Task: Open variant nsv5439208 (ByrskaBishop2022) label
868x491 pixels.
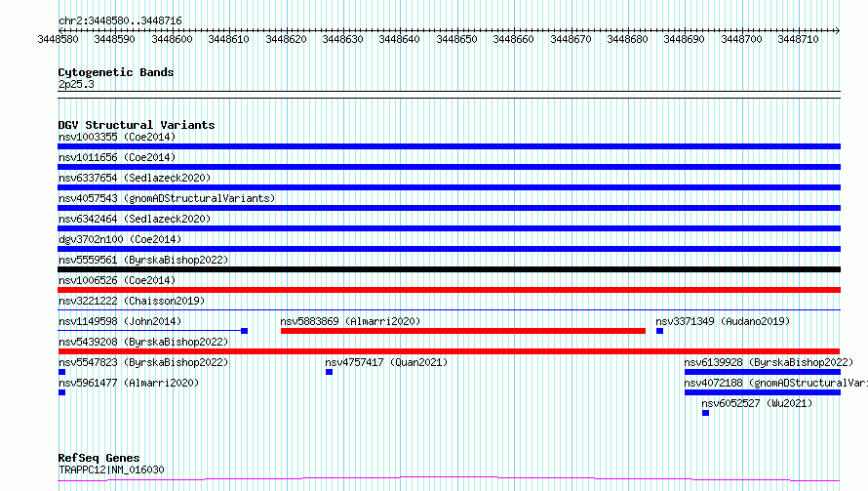Action: point(143,342)
